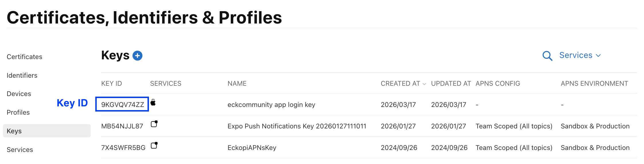Open the Services filter dropdown

point(580,55)
